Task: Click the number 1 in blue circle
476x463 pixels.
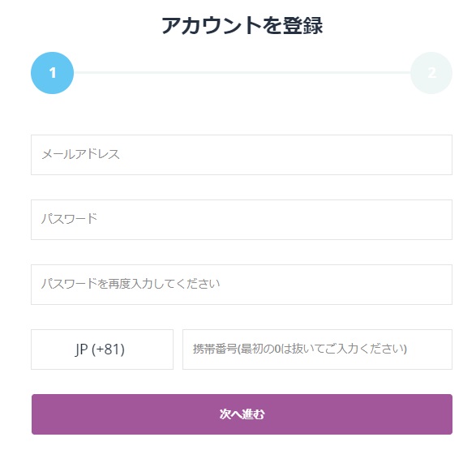Action: [53, 73]
